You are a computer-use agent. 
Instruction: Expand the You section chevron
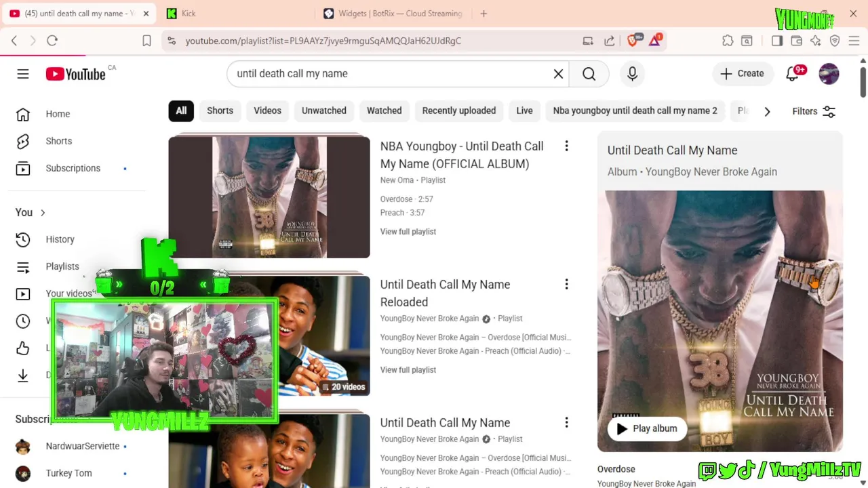pyautogui.click(x=43, y=213)
